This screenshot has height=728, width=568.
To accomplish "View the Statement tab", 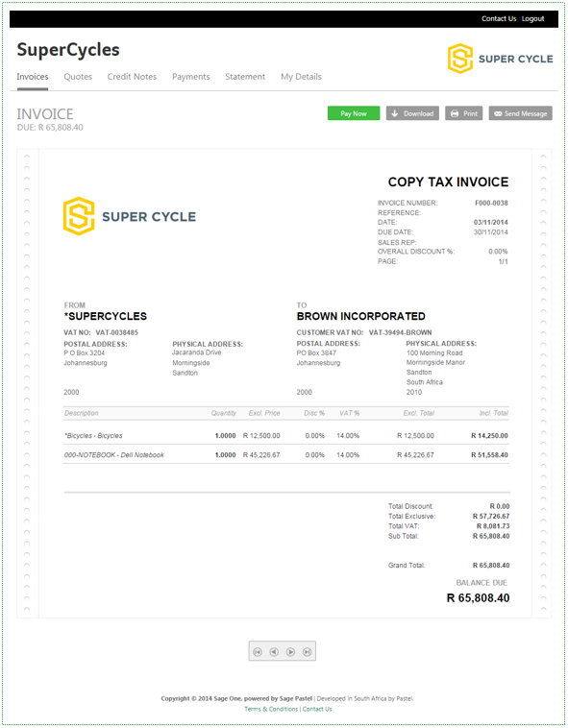I will tap(245, 77).
